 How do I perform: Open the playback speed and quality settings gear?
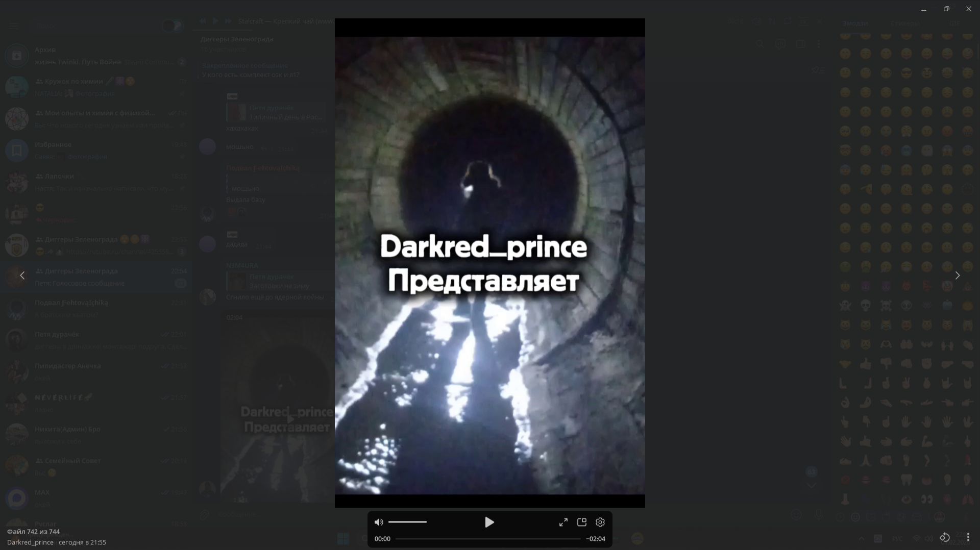point(600,522)
